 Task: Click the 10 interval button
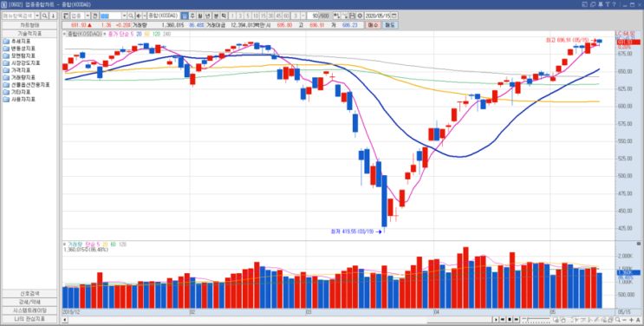[x=256, y=16]
